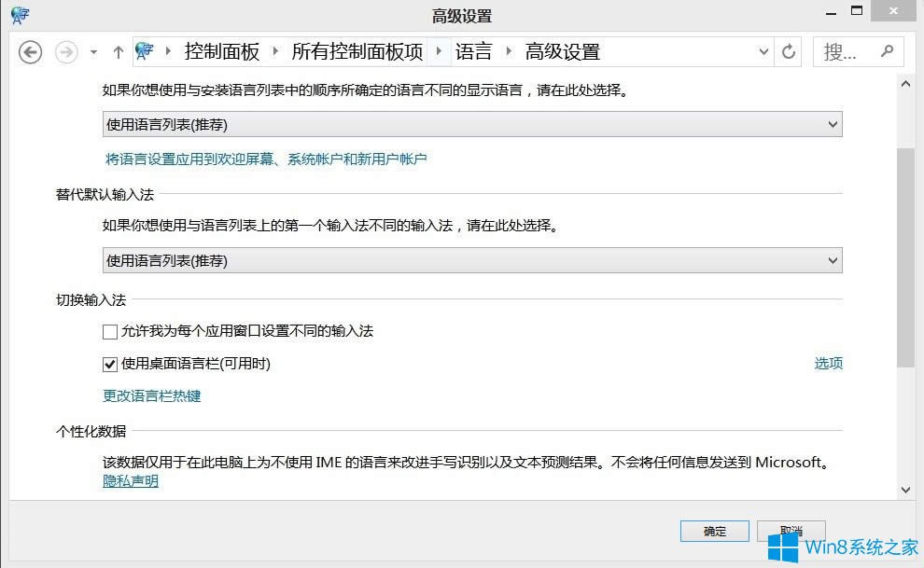Open 更改语言栏热键 link

click(152, 396)
